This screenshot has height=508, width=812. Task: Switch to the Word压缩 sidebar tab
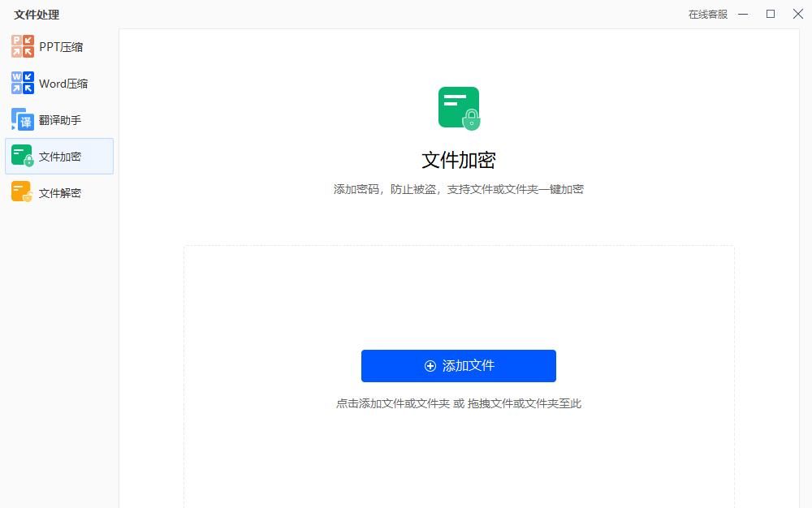pos(59,83)
